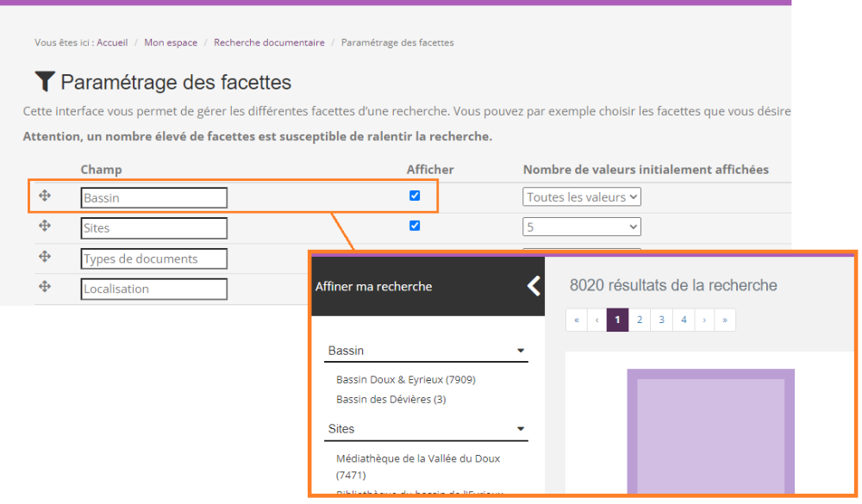Click the drag handle for Bassin row
This screenshot has height=504, width=862.
point(45,196)
